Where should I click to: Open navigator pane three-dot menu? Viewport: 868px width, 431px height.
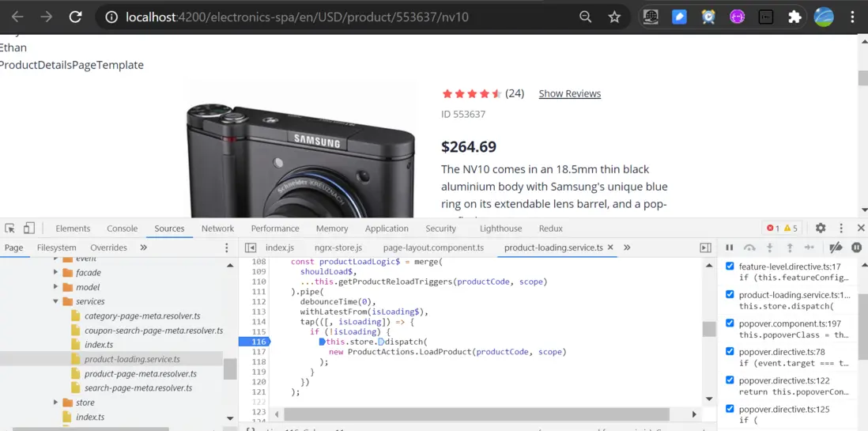[226, 248]
